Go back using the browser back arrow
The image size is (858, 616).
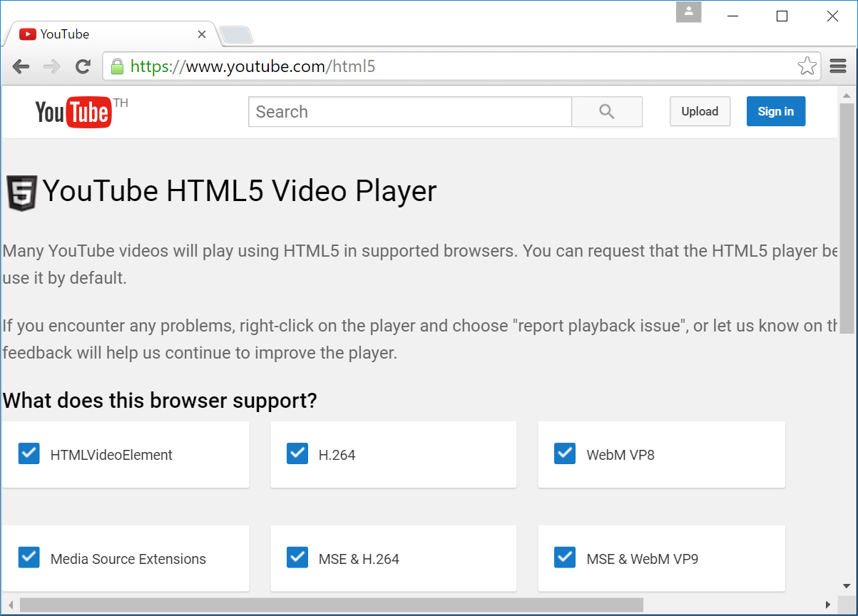[x=21, y=67]
